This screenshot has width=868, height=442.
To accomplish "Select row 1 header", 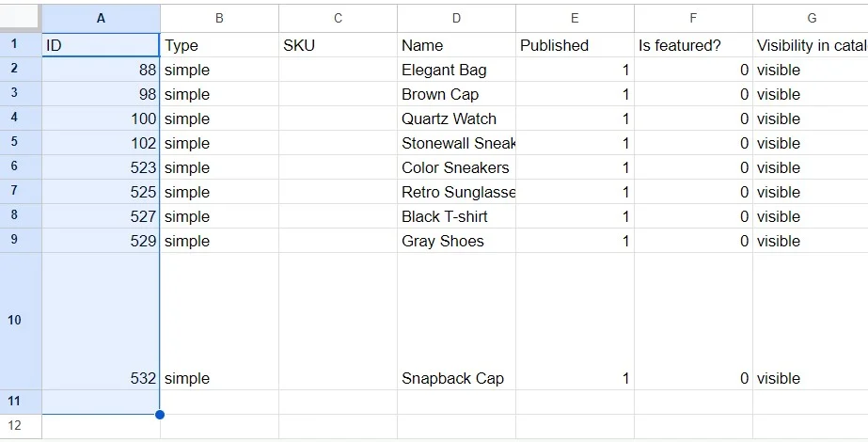I will (14, 45).
